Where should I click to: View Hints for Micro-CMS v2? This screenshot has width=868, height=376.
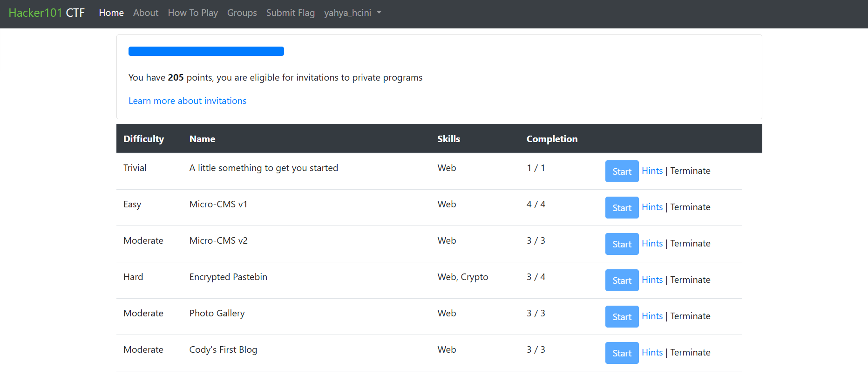click(652, 243)
